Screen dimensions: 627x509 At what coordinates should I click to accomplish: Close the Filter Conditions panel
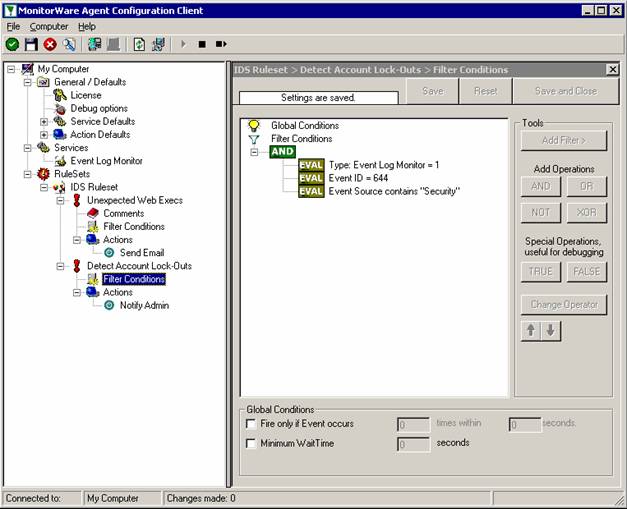click(612, 70)
